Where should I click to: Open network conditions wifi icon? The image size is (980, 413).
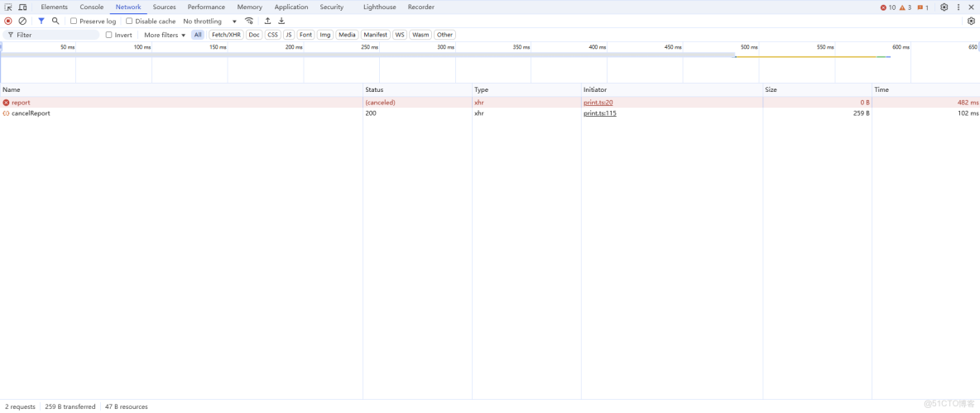(x=249, y=22)
